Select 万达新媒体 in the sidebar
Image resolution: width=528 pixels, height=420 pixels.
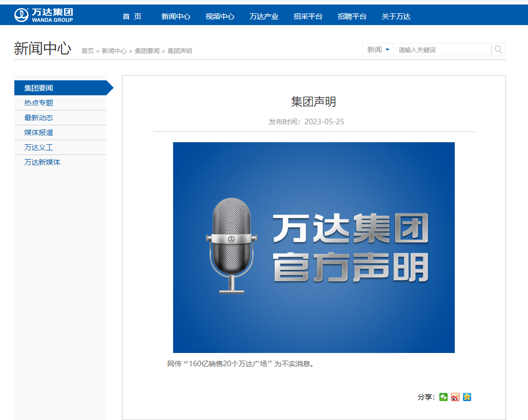[60, 162]
